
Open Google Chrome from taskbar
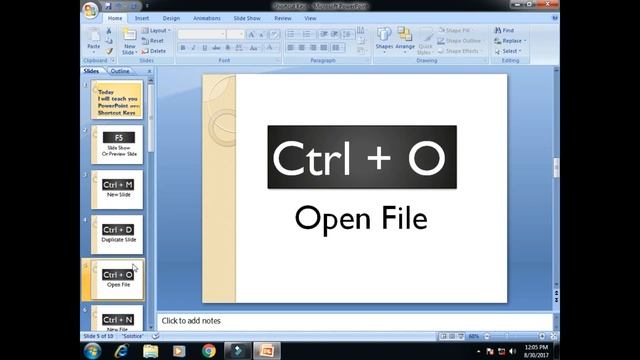[x=209, y=351]
